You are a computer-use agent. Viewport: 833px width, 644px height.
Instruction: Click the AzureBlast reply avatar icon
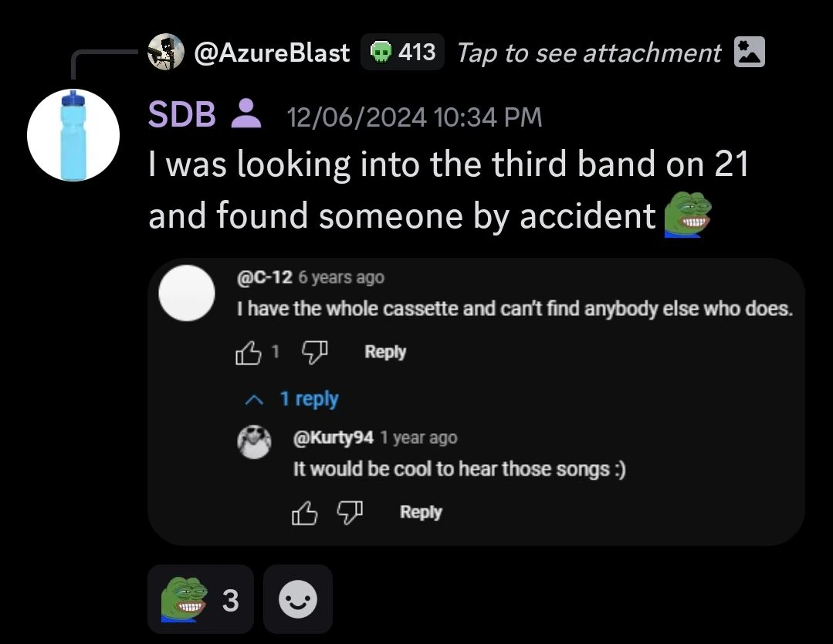tap(166, 53)
